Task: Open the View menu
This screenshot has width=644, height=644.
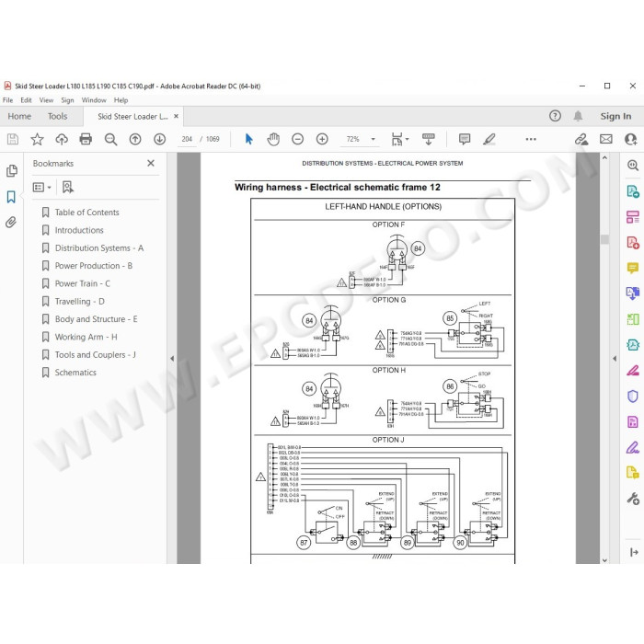Action: click(46, 100)
